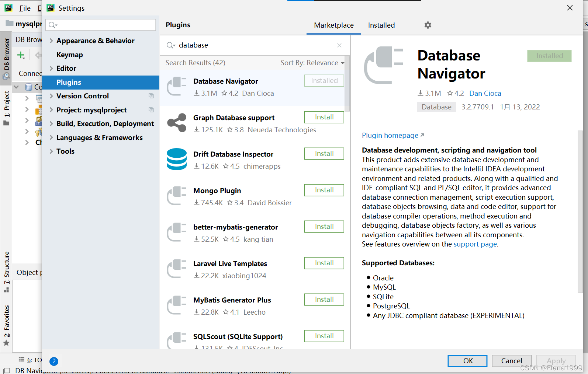Image resolution: width=588 pixels, height=374 pixels.
Task: Open search history dropdown in settings search
Action: [53, 25]
